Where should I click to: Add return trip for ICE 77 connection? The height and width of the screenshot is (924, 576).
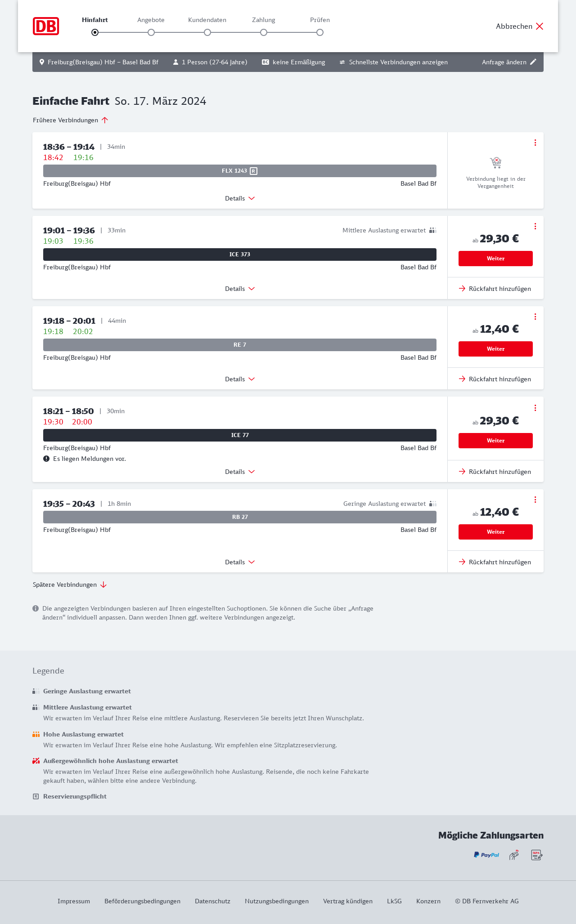[x=495, y=472]
